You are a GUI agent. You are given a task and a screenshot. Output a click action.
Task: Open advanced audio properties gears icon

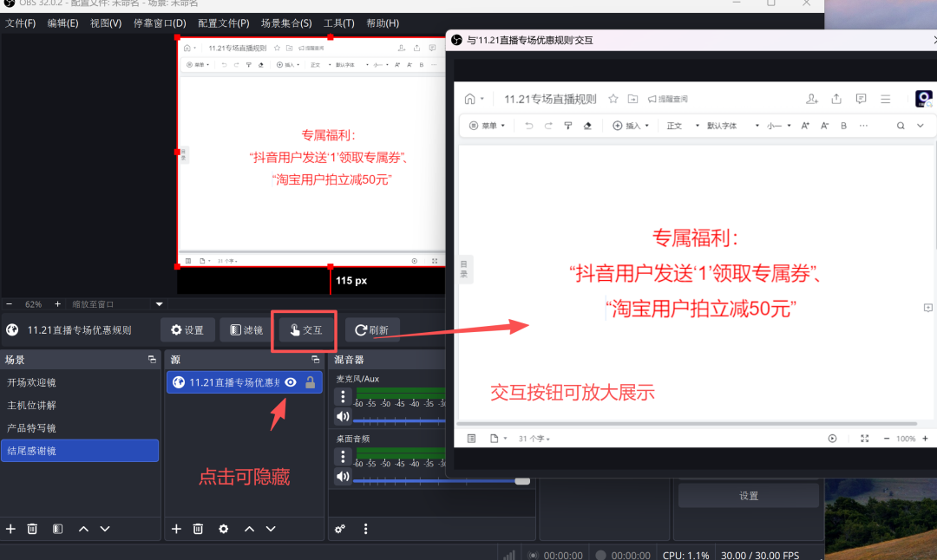[340, 529]
